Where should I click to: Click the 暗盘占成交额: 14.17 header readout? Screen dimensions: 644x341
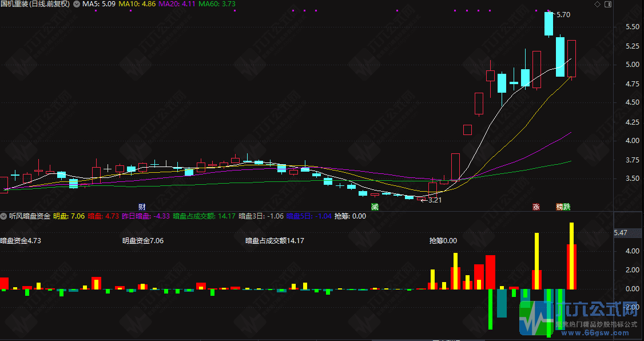coord(204,216)
